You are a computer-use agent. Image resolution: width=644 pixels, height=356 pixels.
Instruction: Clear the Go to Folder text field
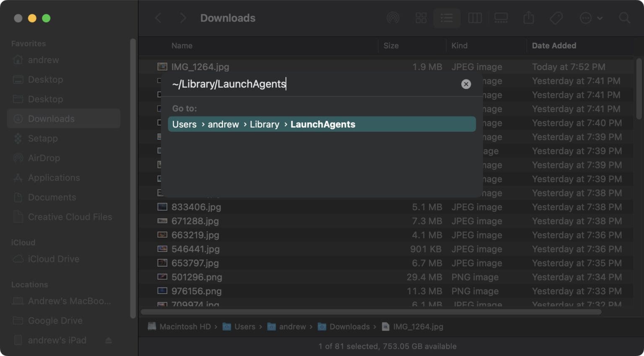pos(466,84)
